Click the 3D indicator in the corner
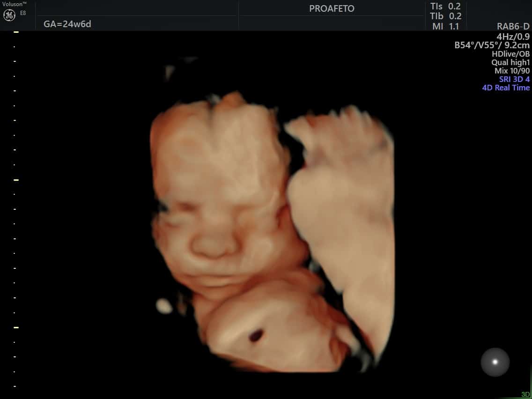532x399 pixels. pyautogui.click(x=525, y=395)
